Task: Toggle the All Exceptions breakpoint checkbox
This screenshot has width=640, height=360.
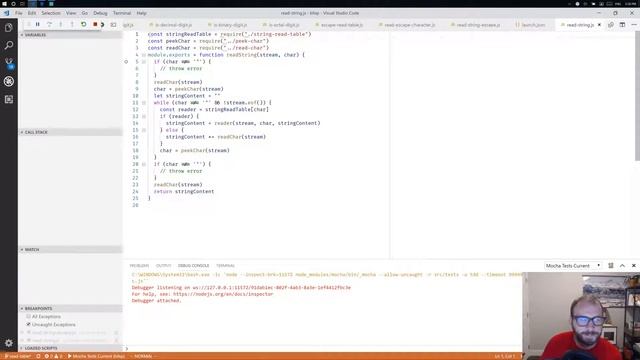Action: click(28, 316)
